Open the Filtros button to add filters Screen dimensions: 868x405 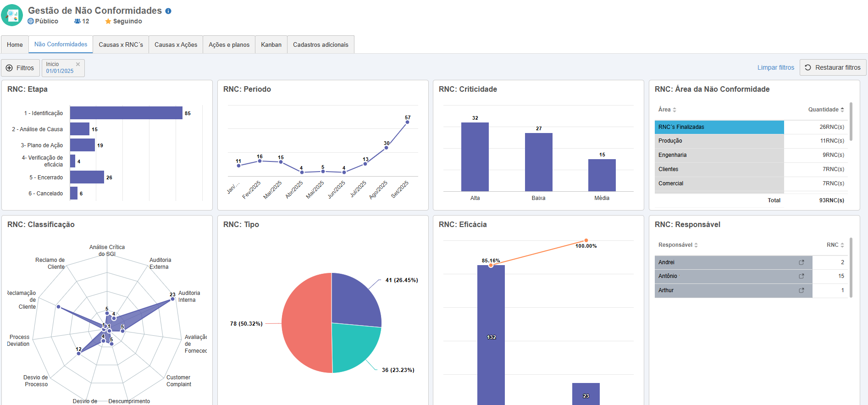(x=20, y=68)
